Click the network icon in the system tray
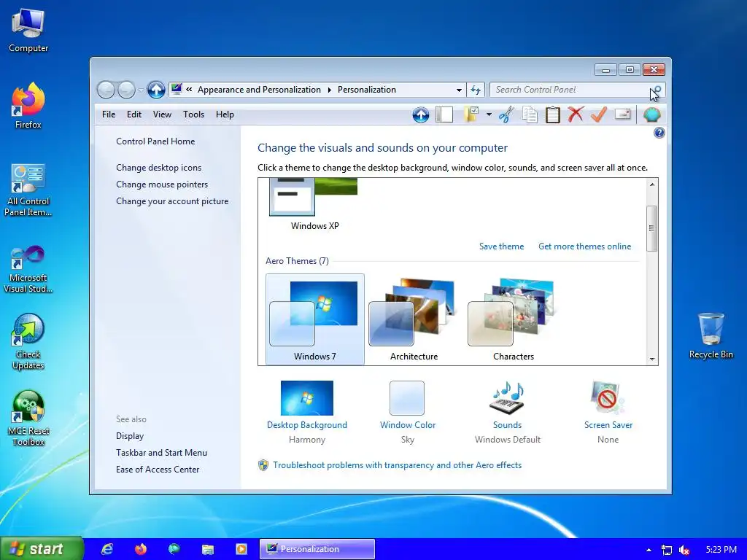747x560 pixels. [667, 550]
